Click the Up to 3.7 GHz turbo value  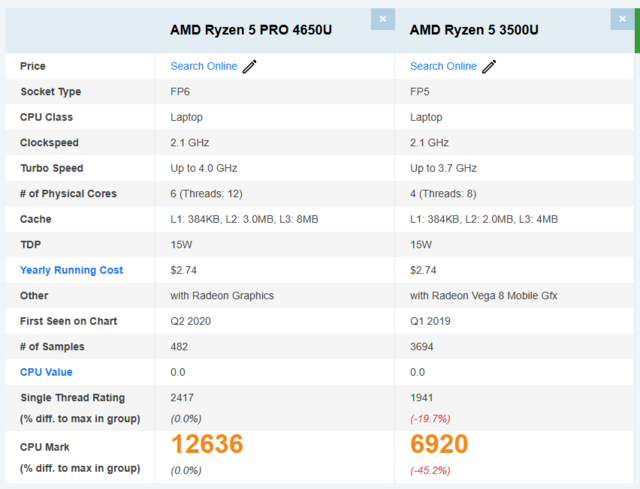coord(443,168)
